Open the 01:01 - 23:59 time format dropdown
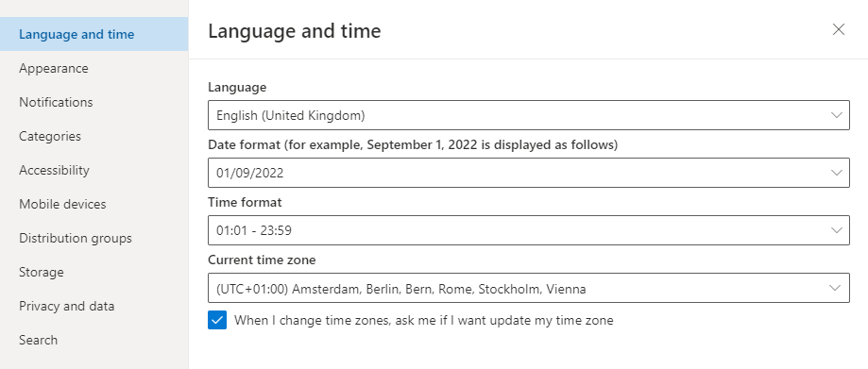868x369 pixels. pyautogui.click(x=529, y=230)
